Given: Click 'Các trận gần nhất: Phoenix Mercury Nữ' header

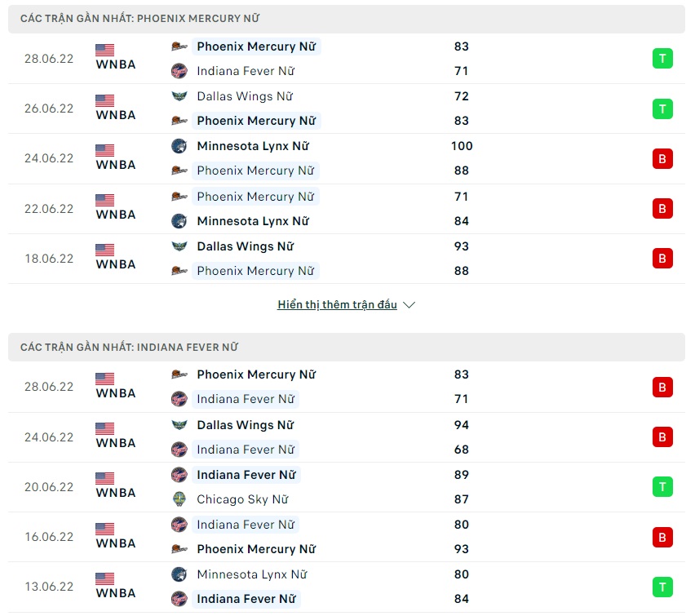Looking at the screenshot, I should [x=140, y=19].
